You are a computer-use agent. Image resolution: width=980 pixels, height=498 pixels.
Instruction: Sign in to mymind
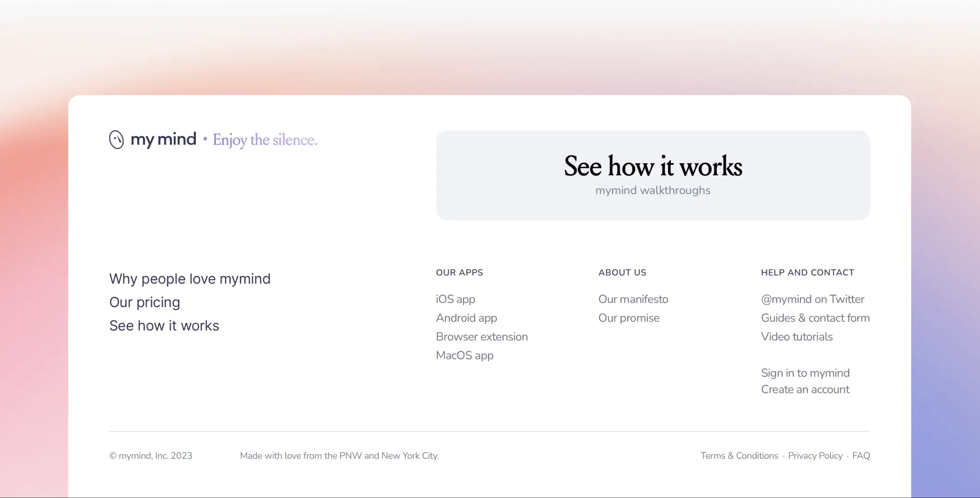805,373
